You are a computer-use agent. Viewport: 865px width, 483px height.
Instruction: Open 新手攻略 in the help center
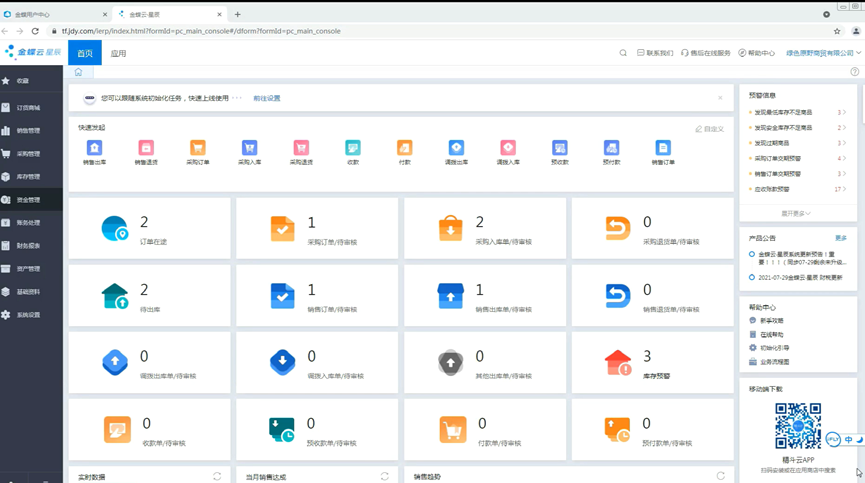coord(766,320)
